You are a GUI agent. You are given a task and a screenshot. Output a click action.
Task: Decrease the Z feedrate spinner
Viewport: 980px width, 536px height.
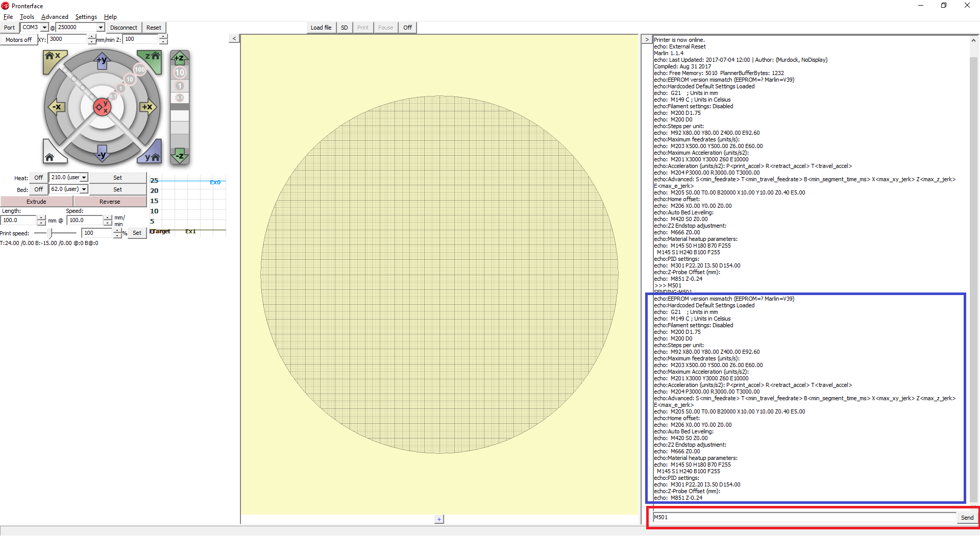[163, 42]
